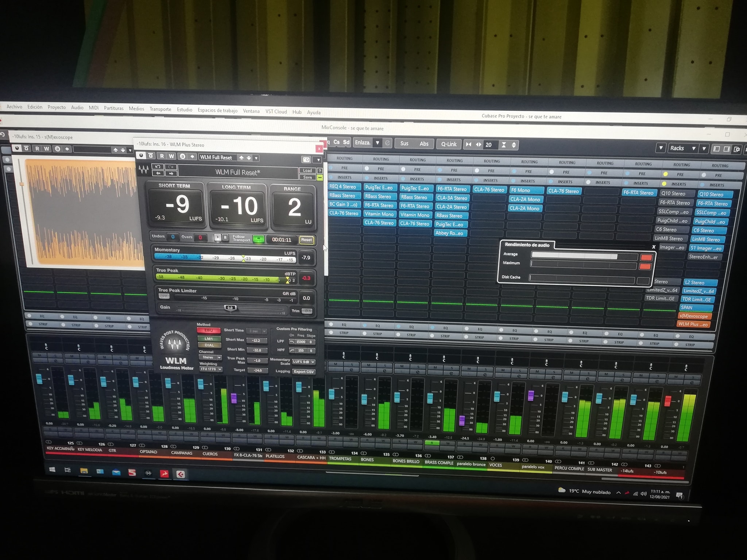Open the Short Time dropdown in WLM
This screenshot has height=560, width=747.
(x=257, y=331)
